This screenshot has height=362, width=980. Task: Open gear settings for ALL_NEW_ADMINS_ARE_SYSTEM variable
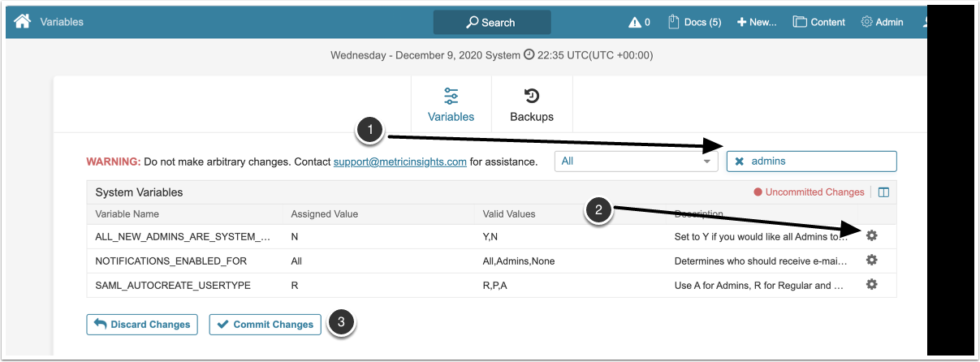click(872, 235)
